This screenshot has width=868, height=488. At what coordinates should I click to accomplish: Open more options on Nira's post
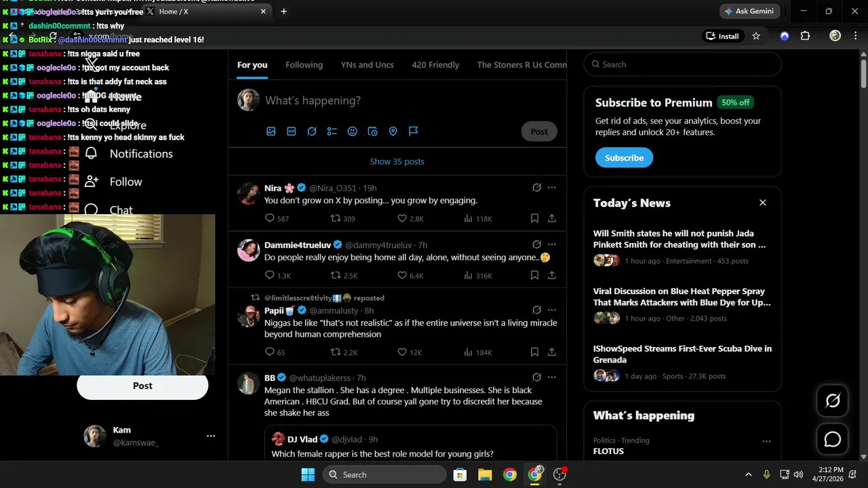click(x=552, y=188)
